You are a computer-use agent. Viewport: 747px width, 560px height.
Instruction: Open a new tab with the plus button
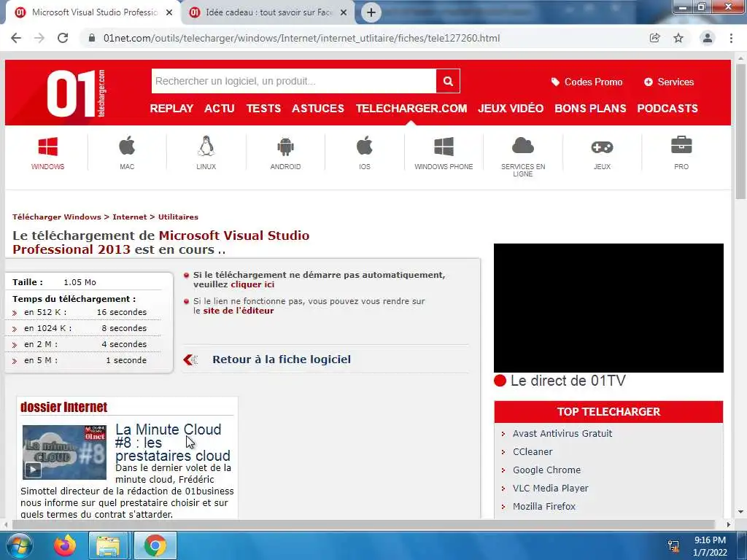tap(371, 12)
